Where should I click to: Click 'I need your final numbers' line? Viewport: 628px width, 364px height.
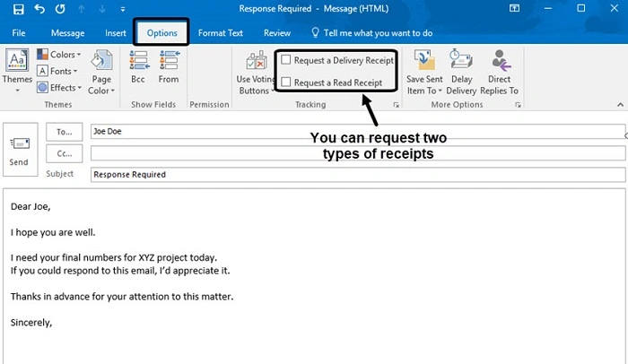click(114, 257)
